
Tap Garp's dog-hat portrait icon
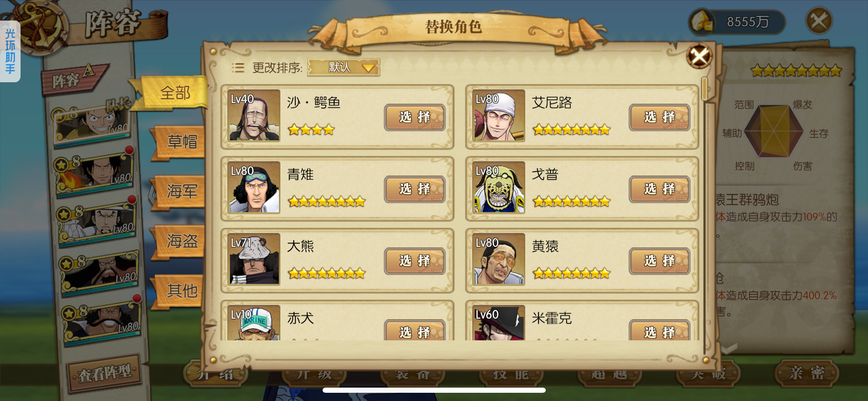498,187
